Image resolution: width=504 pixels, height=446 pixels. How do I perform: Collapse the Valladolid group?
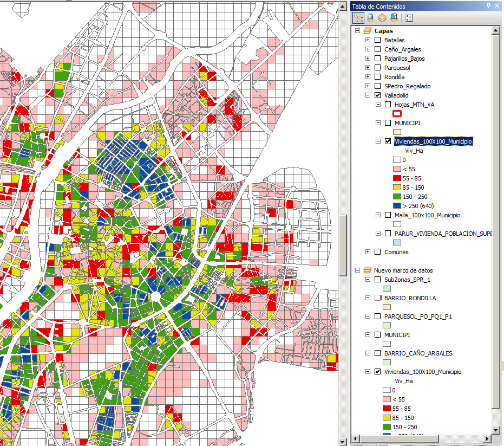[368, 95]
